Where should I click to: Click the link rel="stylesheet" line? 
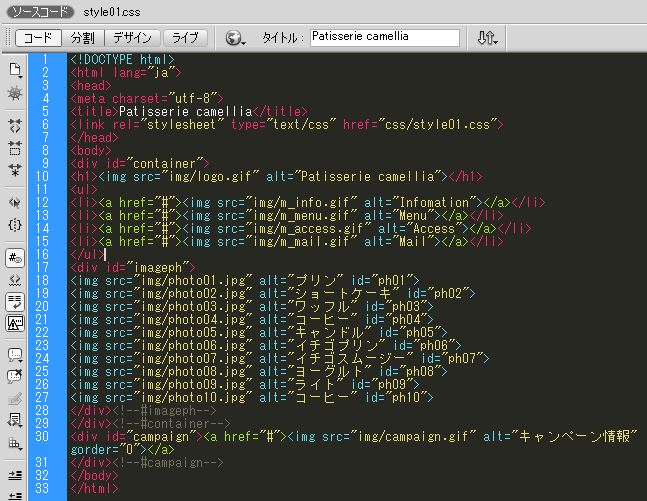pyautogui.click(x=287, y=125)
